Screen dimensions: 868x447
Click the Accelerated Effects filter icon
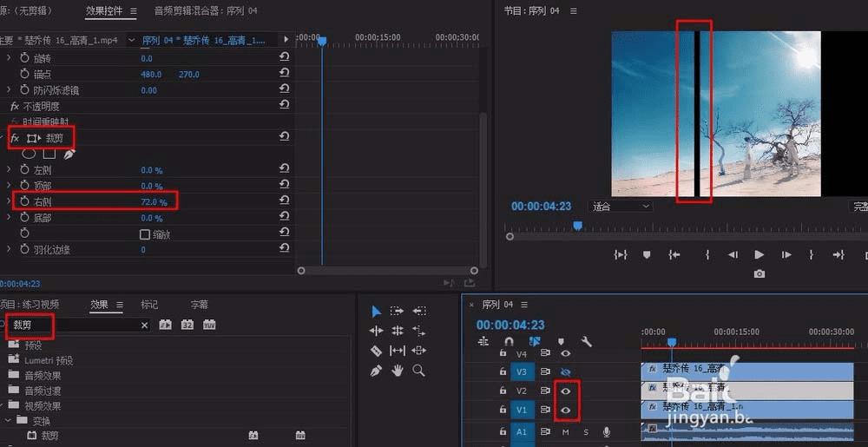(x=166, y=325)
